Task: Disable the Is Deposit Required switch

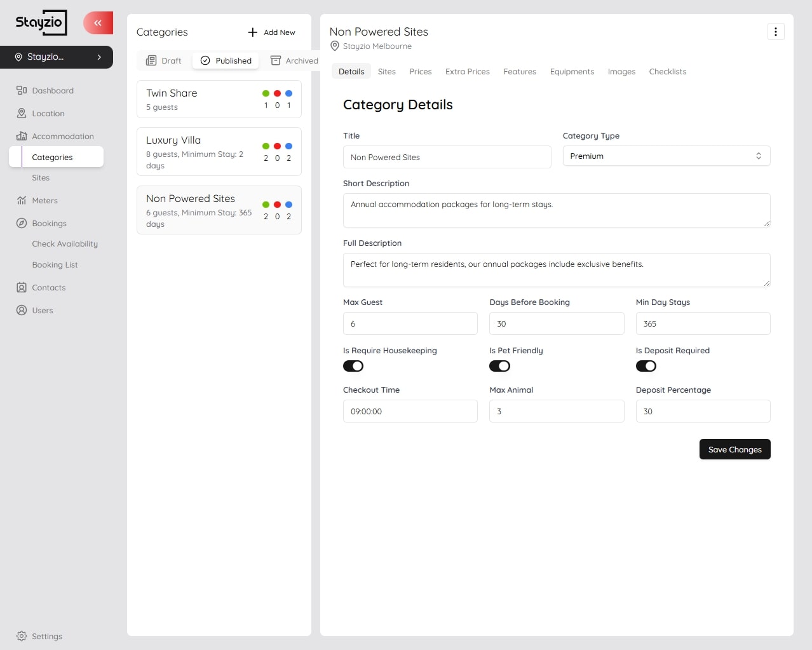Action: [x=646, y=366]
